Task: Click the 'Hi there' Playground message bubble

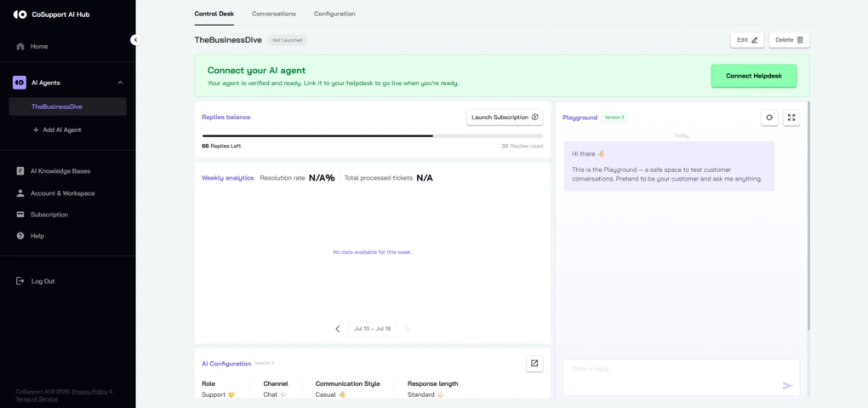Action: pos(669,166)
